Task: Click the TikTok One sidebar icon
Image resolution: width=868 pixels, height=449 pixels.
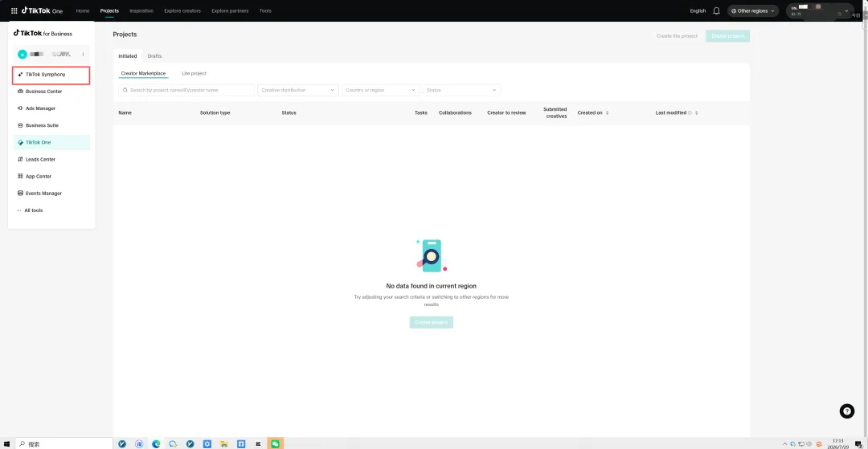Action: (20, 142)
